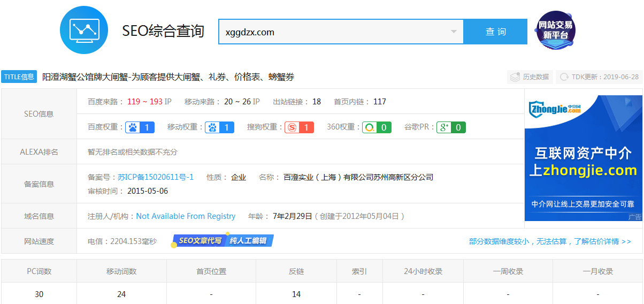Expand the domain search history dropdown arrow
This screenshot has width=644, height=304.
pyautogui.click(x=454, y=32)
